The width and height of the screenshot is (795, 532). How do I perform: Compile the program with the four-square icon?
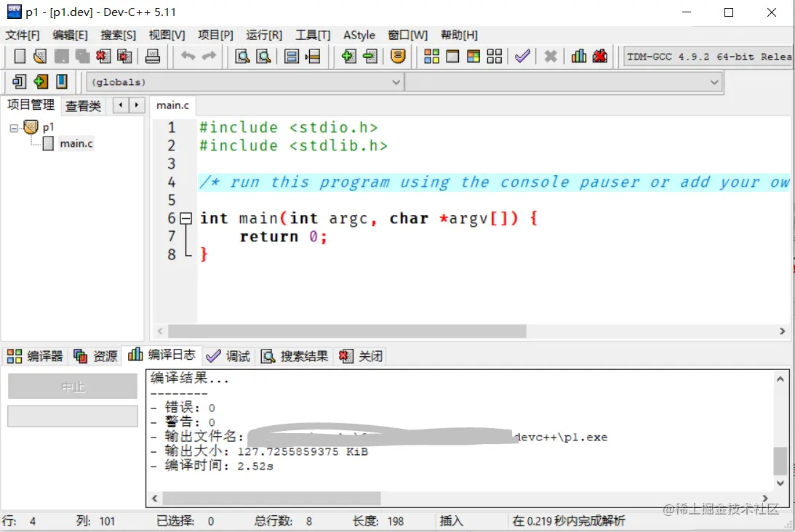(x=431, y=56)
